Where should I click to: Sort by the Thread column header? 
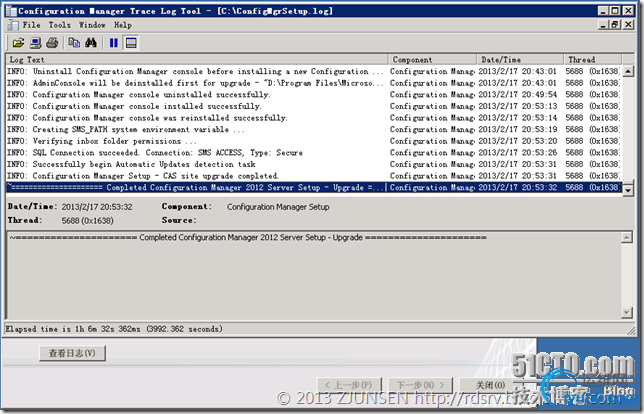point(592,60)
